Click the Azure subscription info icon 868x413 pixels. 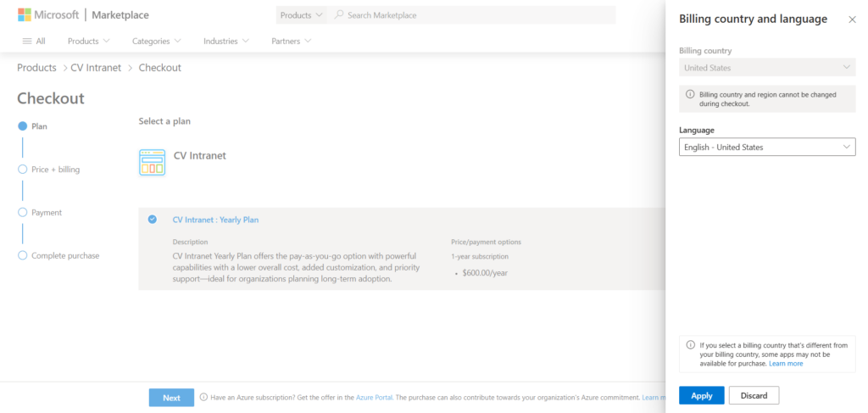(203, 398)
